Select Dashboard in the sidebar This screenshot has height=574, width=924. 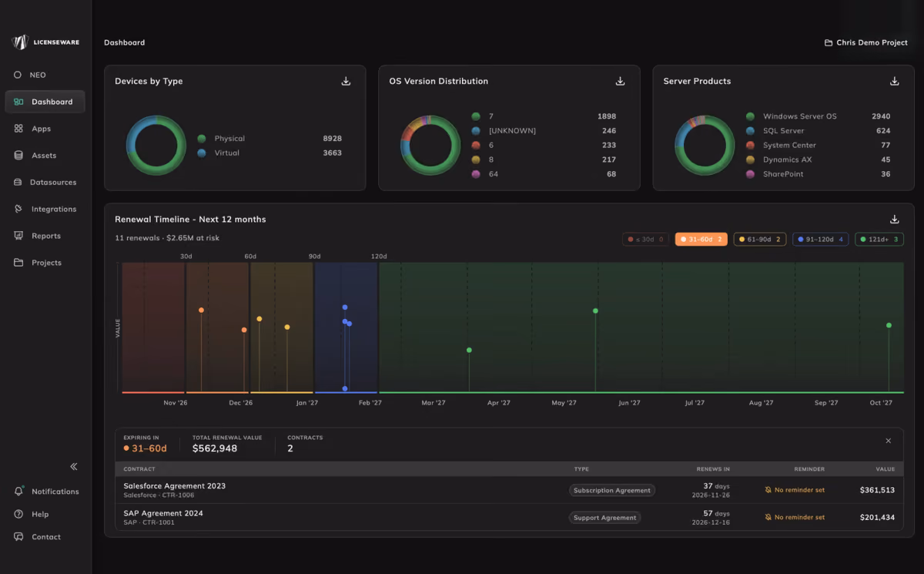point(45,102)
